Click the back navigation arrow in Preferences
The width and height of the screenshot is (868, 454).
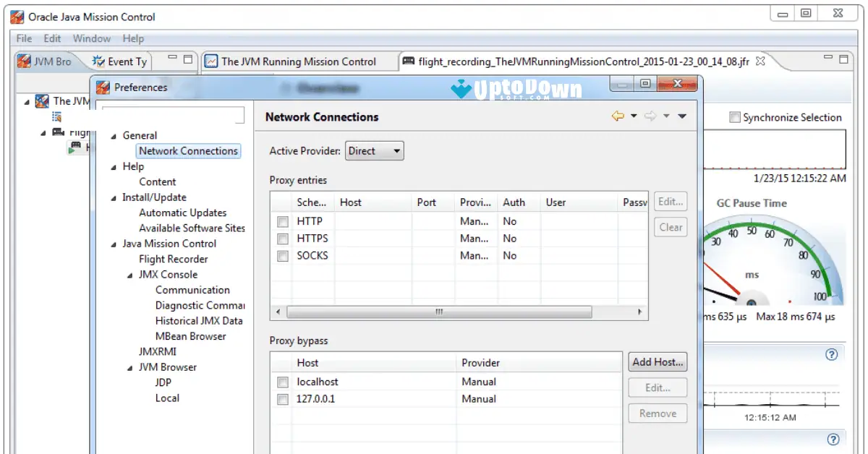tap(620, 116)
